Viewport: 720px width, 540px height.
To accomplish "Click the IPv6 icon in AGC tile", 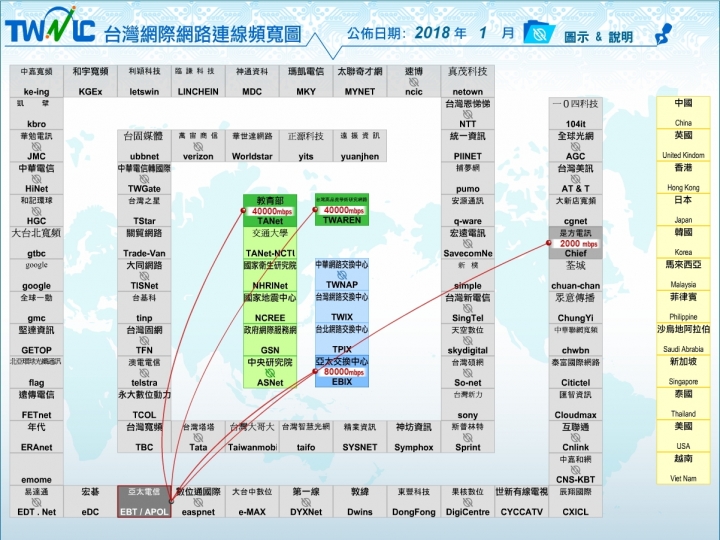I will click(x=575, y=146).
